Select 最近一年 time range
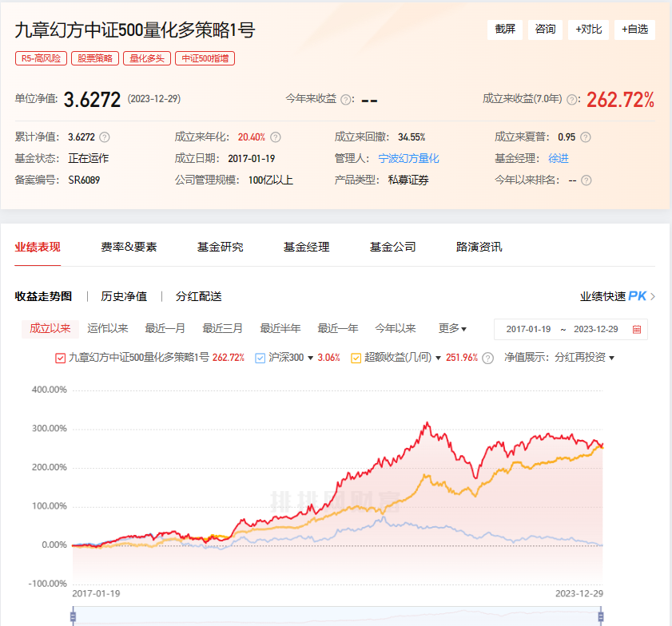The width and height of the screenshot is (672, 626). [x=338, y=328]
